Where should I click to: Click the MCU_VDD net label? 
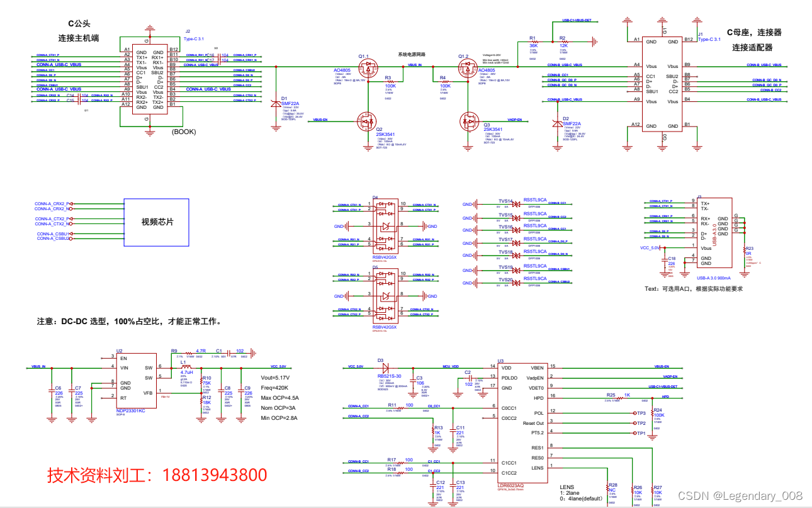(449, 366)
